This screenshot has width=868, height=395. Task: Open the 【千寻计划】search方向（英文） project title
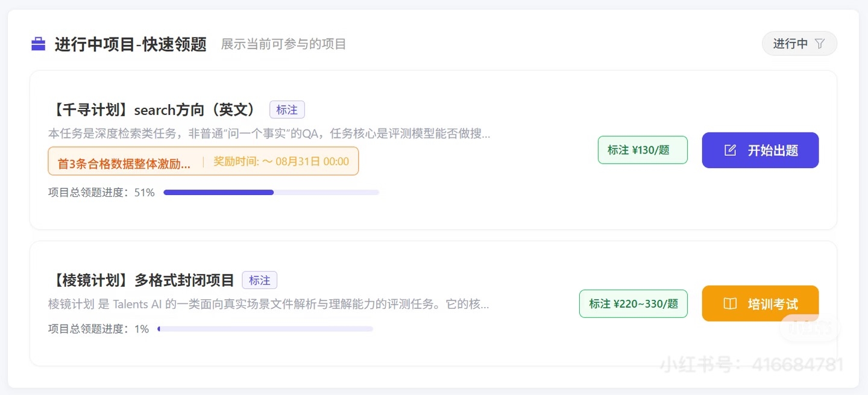pyautogui.click(x=153, y=110)
